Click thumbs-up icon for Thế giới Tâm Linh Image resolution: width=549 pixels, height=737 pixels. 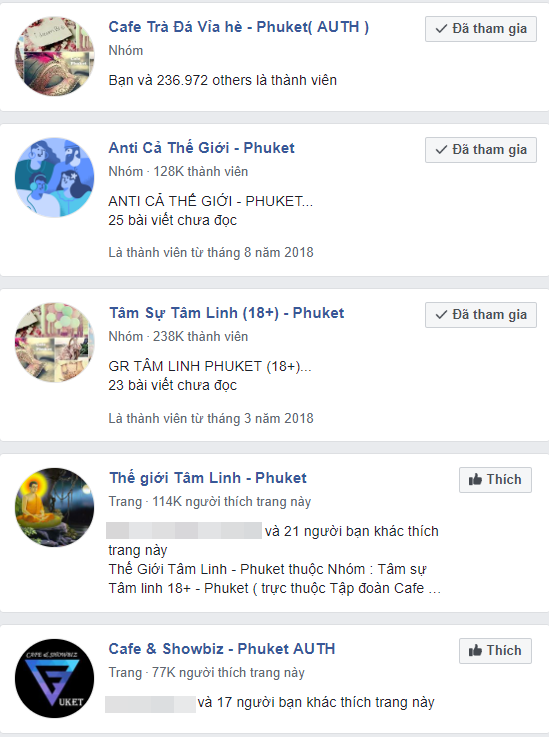point(475,479)
